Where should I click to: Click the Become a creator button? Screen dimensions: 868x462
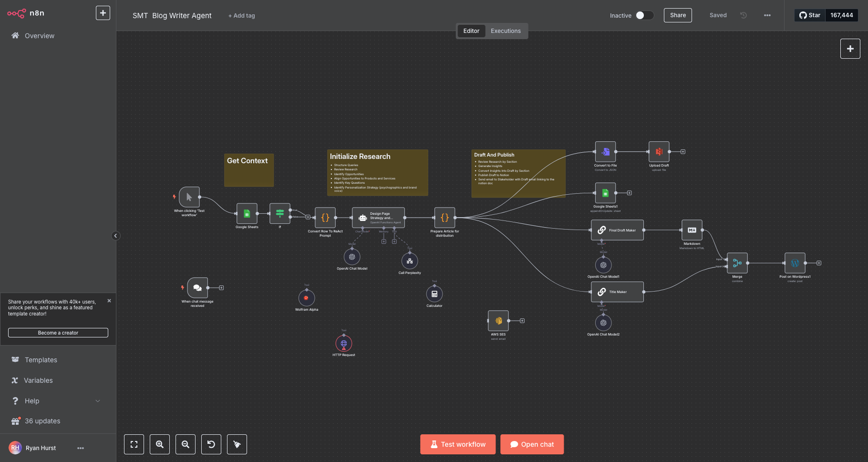(58, 333)
